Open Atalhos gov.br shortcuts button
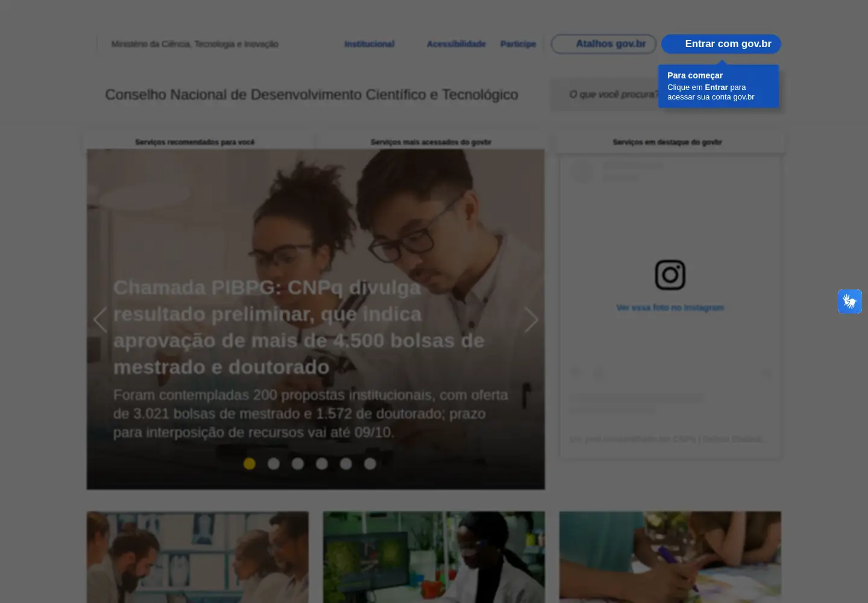The height and width of the screenshot is (603, 868). pyautogui.click(x=603, y=44)
